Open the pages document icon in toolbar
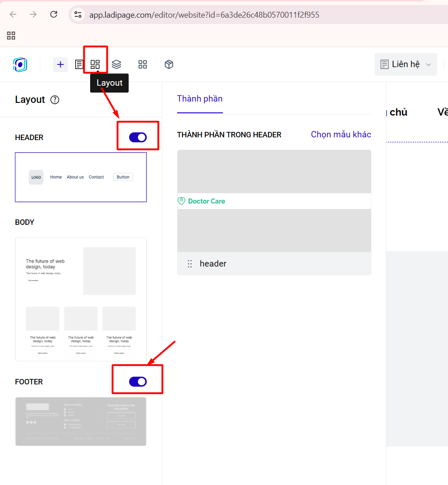Viewport: 448px width, 485px height. [79, 64]
